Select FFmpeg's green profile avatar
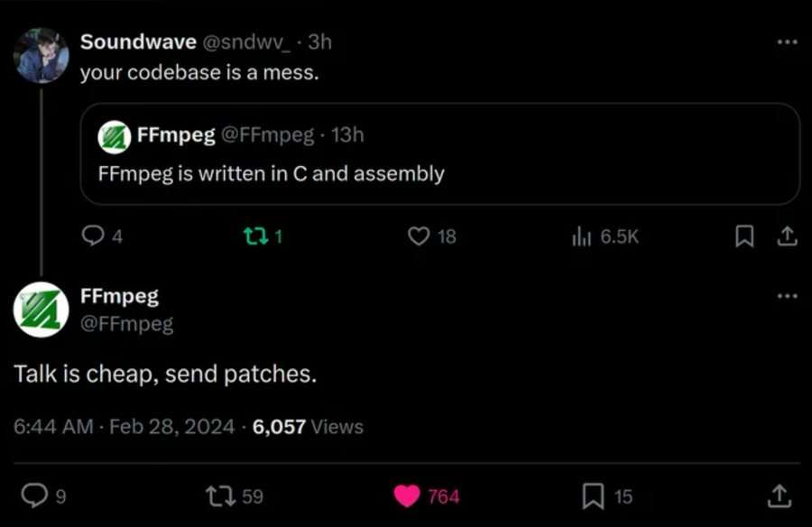Image resolution: width=812 pixels, height=527 pixels. coord(41,310)
